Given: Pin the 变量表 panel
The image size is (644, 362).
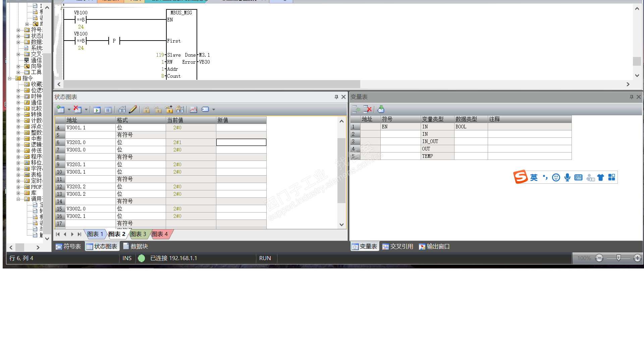Looking at the screenshot, I should coord(631,97).
